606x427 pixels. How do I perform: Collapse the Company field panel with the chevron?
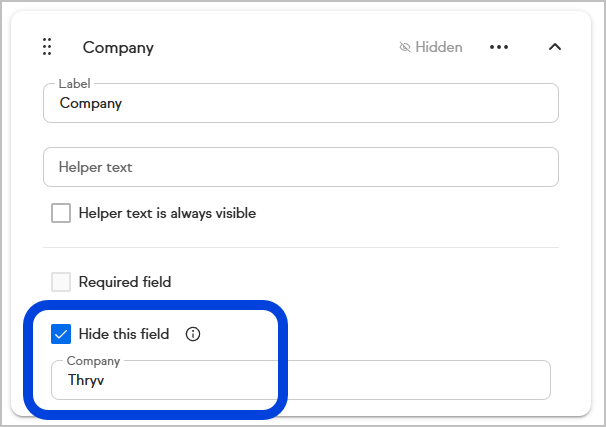tap(556, 47)
